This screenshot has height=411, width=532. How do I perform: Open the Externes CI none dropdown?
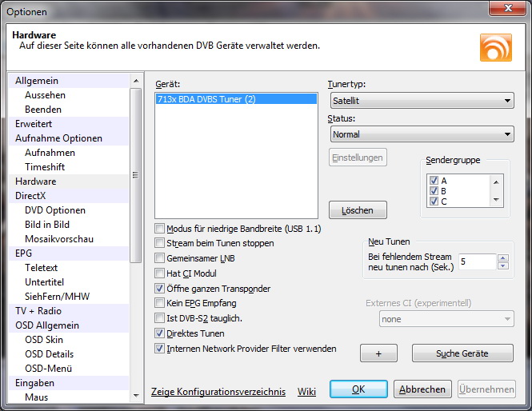coord(446,319)
